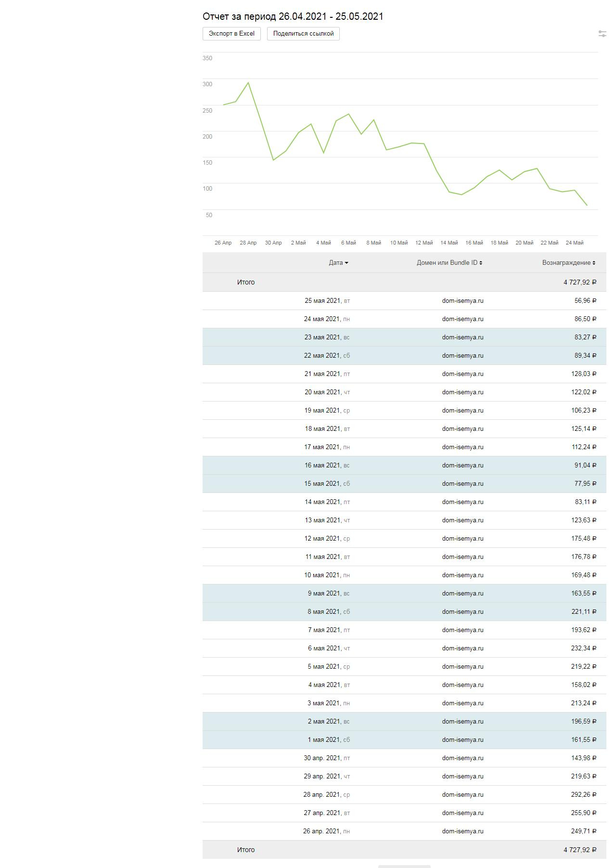The image size is (616, 868).
Task: Click the chart line peak near 28 Апр
Action: click(x=248, y=83)
